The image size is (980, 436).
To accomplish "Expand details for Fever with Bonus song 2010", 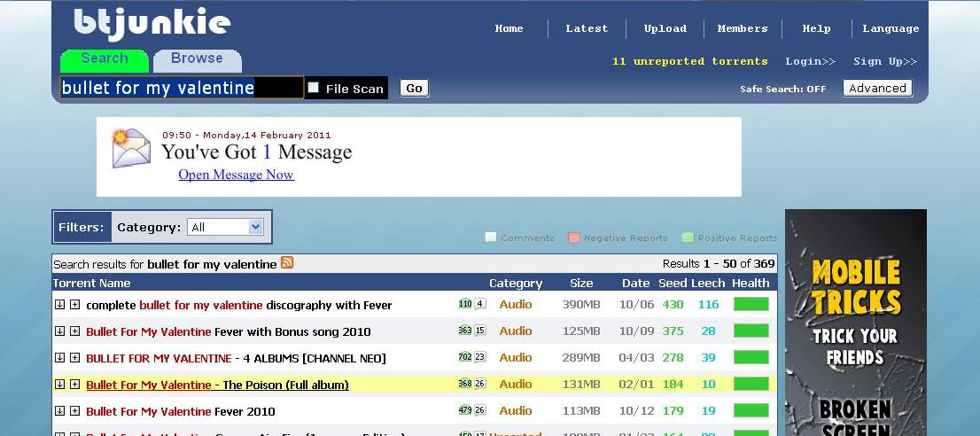I will point(75,331).
